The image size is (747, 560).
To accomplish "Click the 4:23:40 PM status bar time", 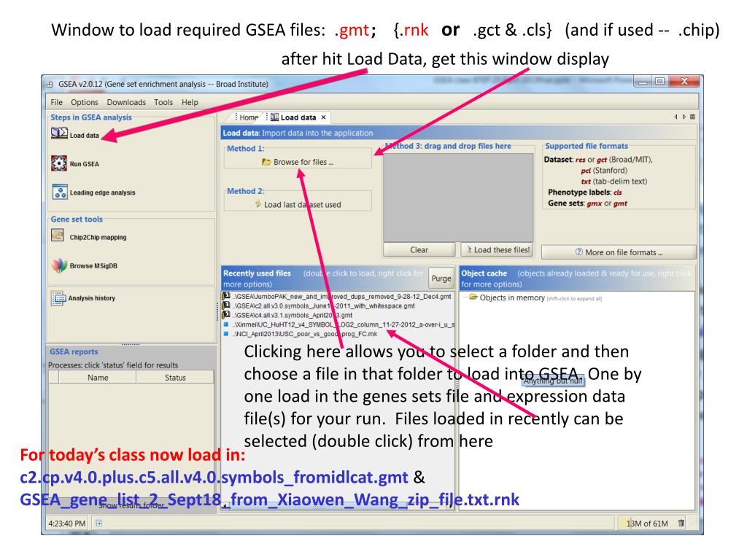I will point(66,524).
